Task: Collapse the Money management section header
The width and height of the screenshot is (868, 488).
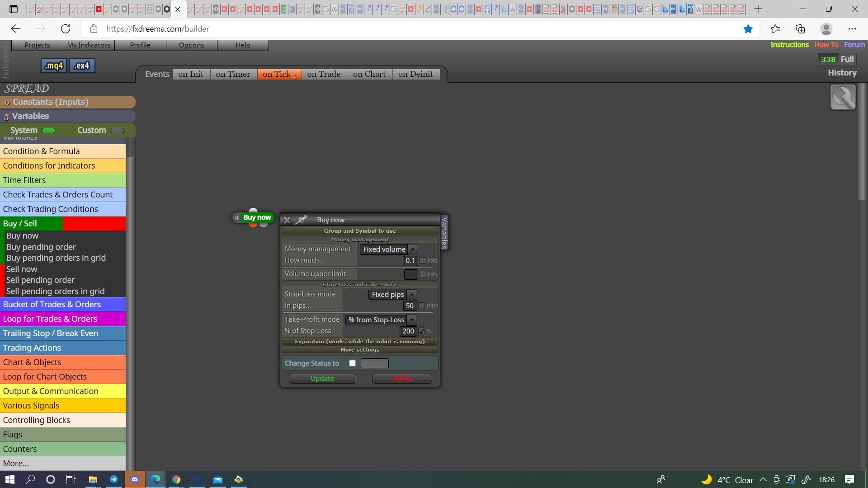Action: [x=360, y=239]
